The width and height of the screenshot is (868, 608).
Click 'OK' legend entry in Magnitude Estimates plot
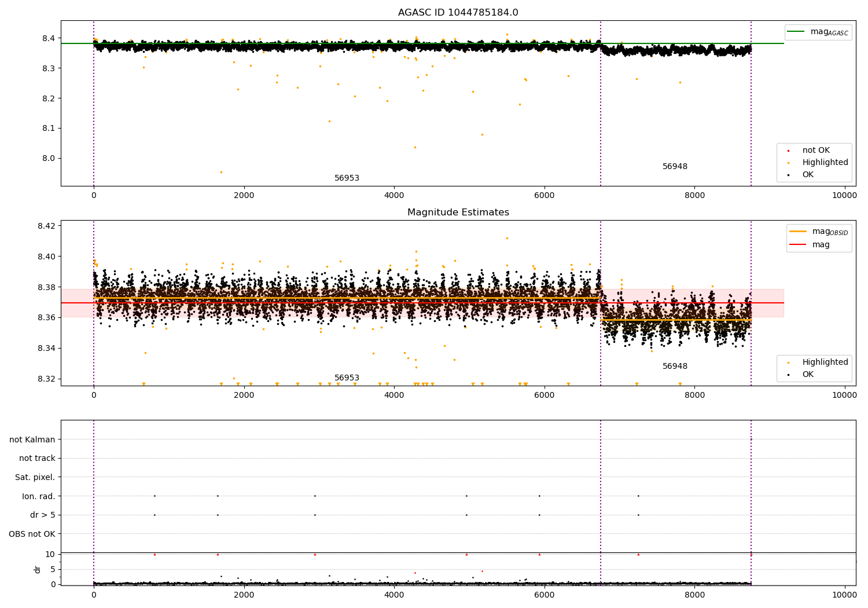[x=807, y=375]
